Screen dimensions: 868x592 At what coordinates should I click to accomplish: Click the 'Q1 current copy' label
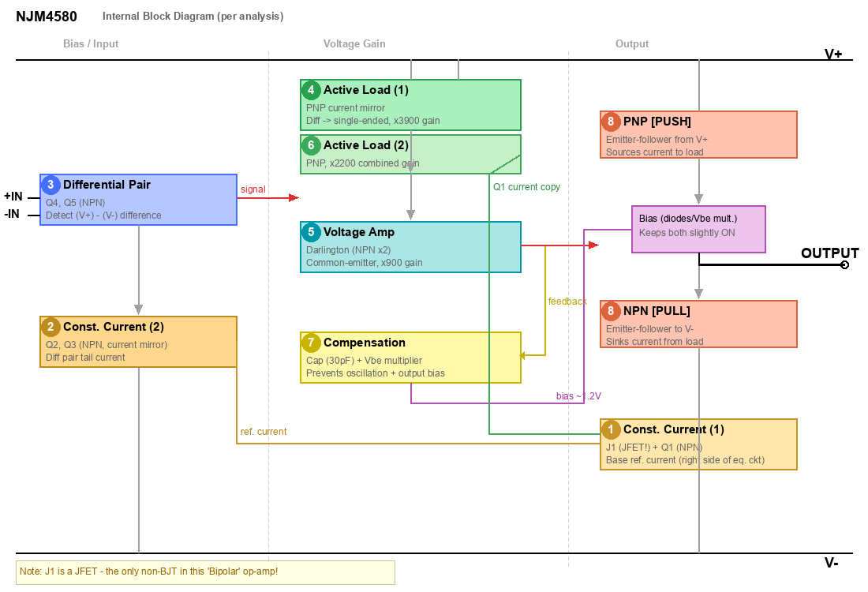point(526,187)
